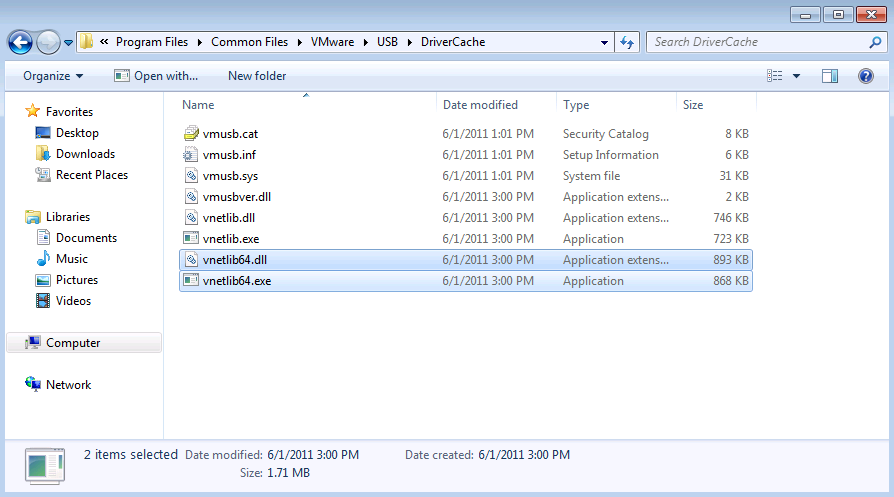Click the vnetlib64.exe application icon

coord(191,281)
